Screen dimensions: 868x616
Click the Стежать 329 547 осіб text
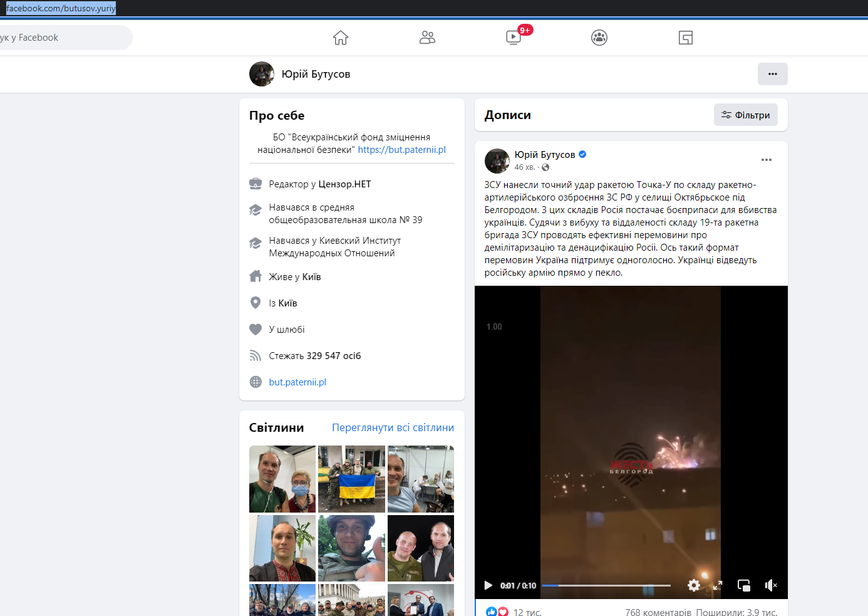315,356
